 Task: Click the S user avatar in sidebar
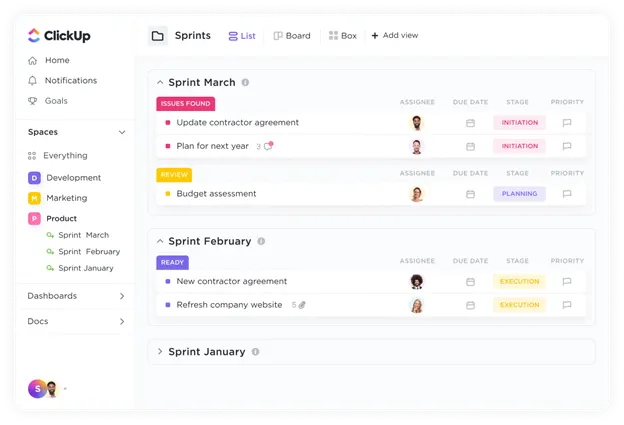[37, 389]
